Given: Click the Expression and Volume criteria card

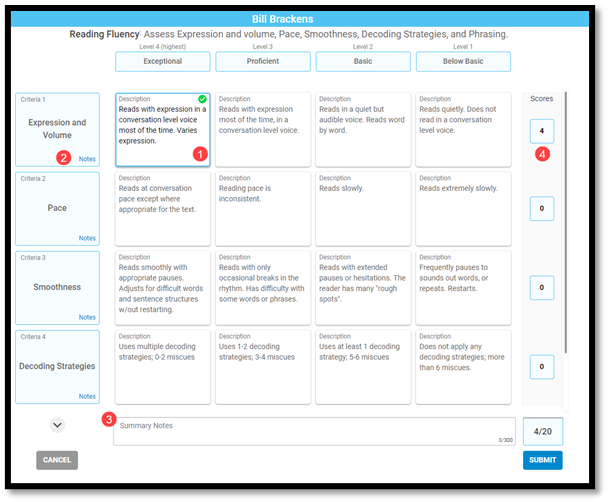Looking at the screenshot, I should click(57, 129).
